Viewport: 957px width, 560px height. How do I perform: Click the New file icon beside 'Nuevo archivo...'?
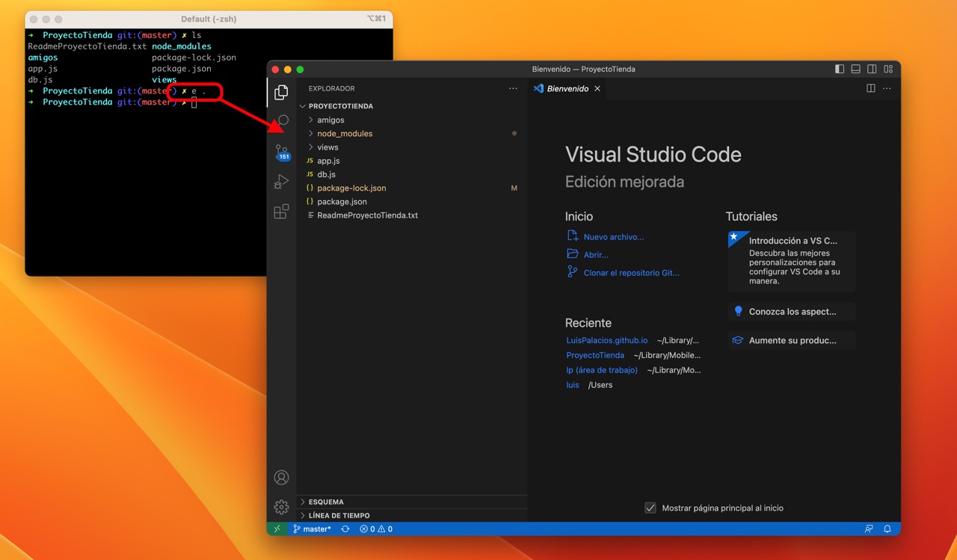573,236
